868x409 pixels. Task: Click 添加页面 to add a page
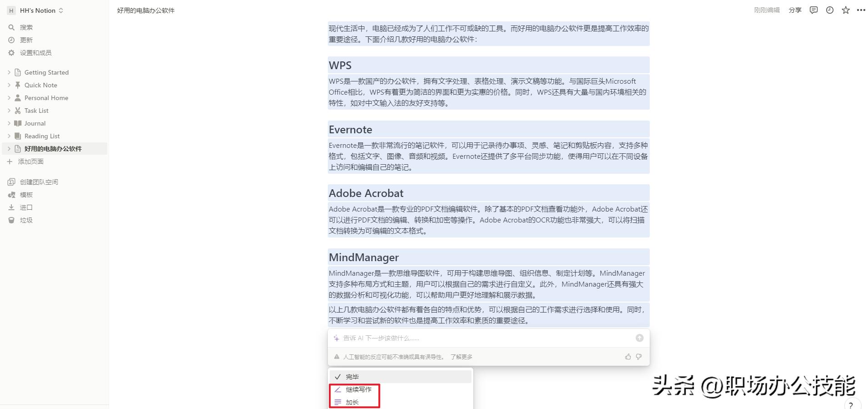tap(31, 162)
